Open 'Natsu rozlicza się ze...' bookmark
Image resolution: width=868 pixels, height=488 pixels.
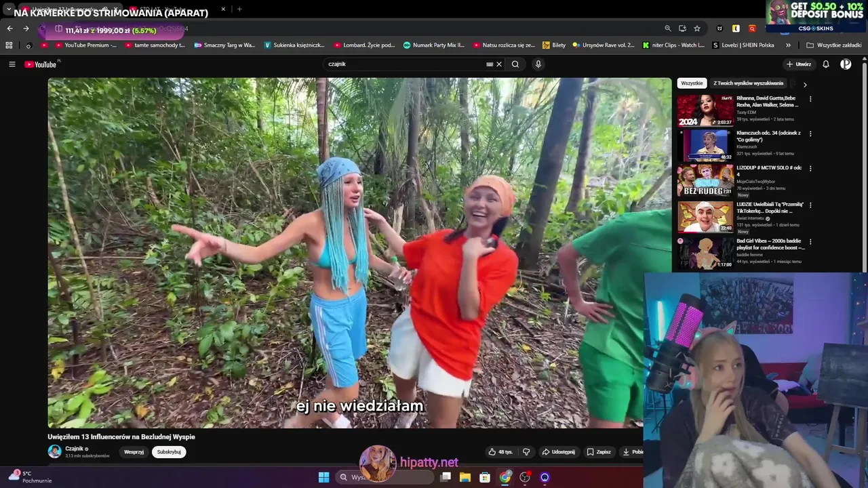(x=504, y=45)
